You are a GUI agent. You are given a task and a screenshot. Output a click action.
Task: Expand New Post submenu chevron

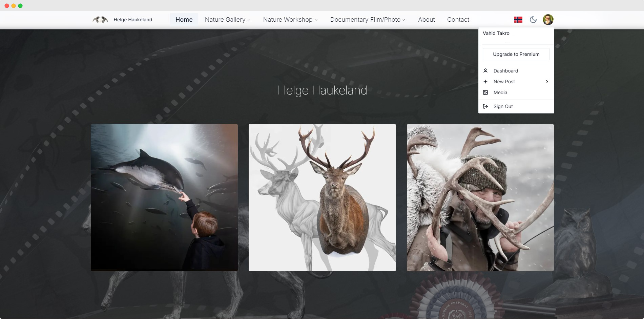(x=547, y=82)
